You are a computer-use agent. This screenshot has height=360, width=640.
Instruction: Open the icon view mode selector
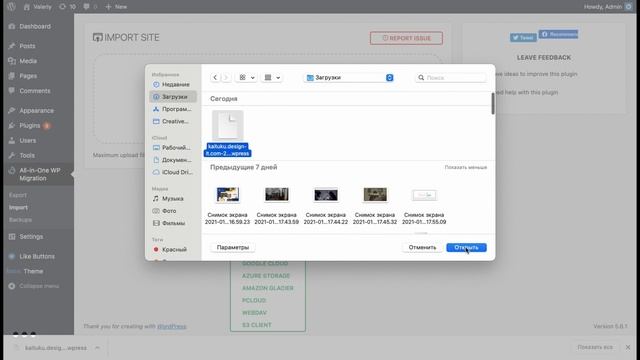(246, 78)
